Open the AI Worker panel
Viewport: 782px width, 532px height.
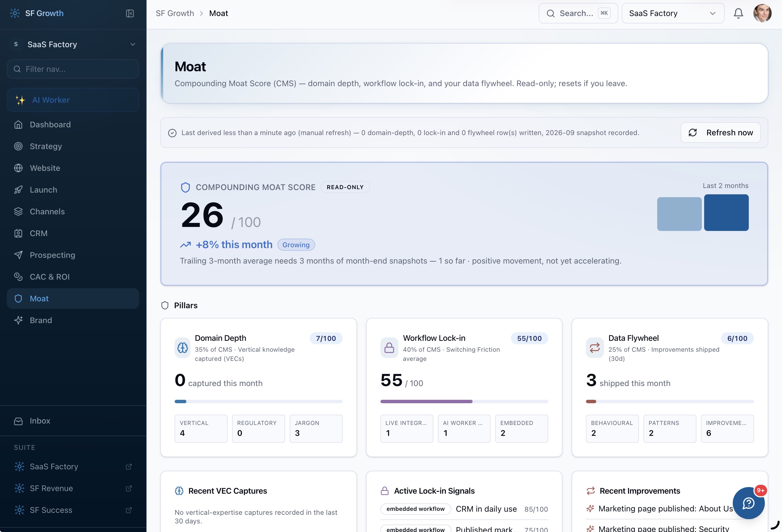[73, 100]
